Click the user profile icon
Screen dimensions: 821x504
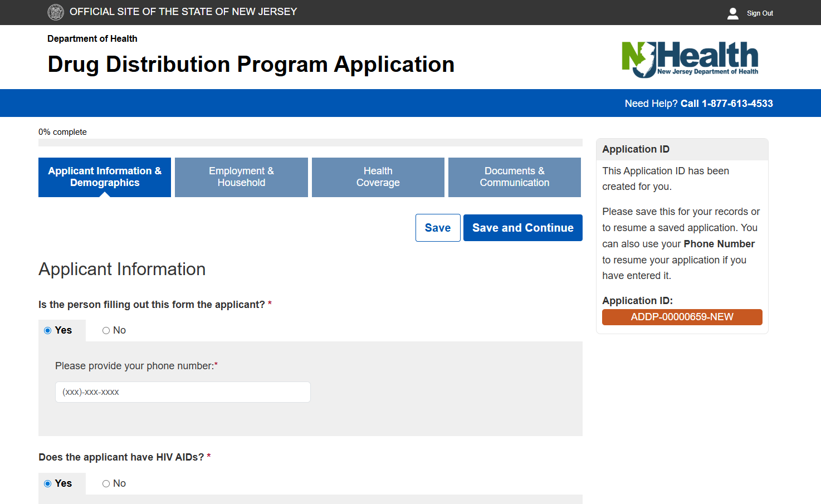tap(732, 13)
